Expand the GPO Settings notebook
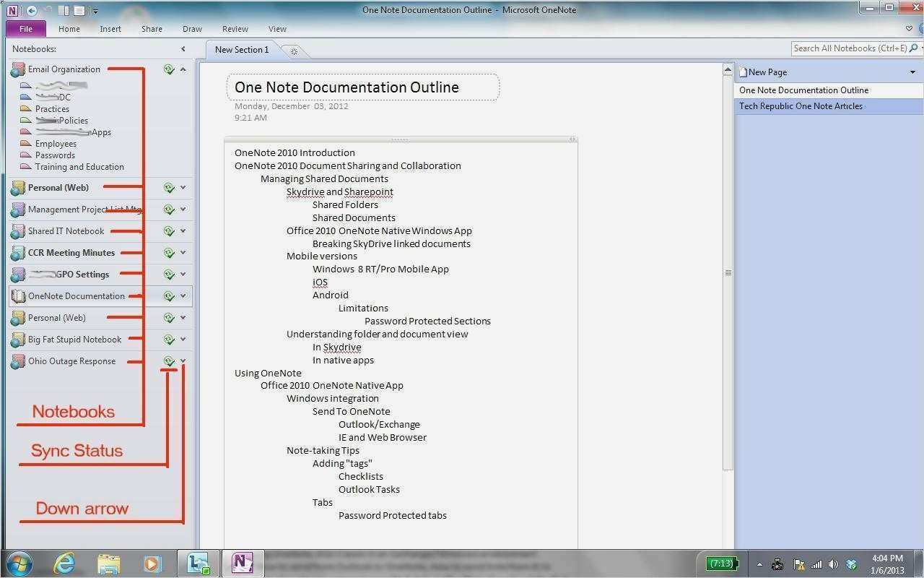The width and height of the screenshot is (924, 578). click(x=183, y=275)
